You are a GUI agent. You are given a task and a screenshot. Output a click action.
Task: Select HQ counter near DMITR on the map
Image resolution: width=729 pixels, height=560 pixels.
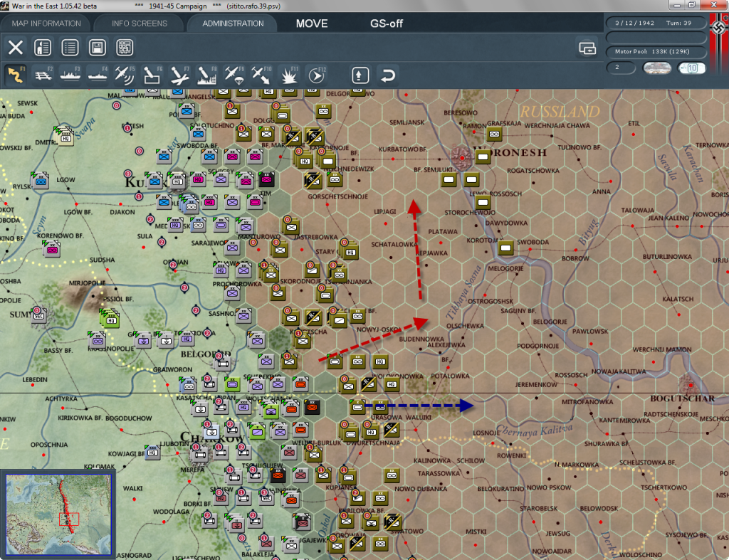[65, 137]
